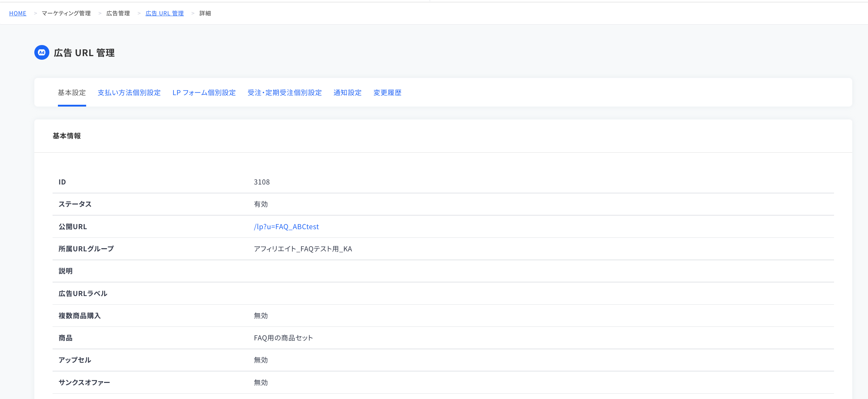Select the 基本設定 tab
This screenshot has height=399, width=868.
point(72,93)
